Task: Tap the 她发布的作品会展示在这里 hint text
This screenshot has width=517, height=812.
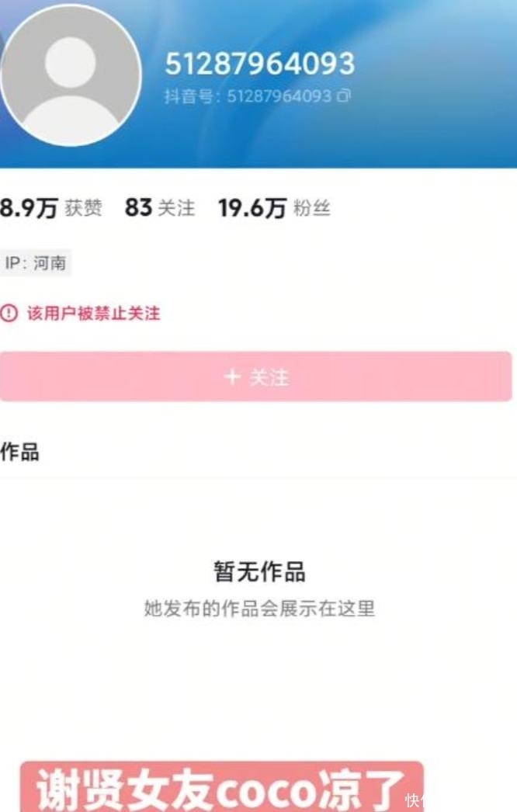Action: pos(259,609)
